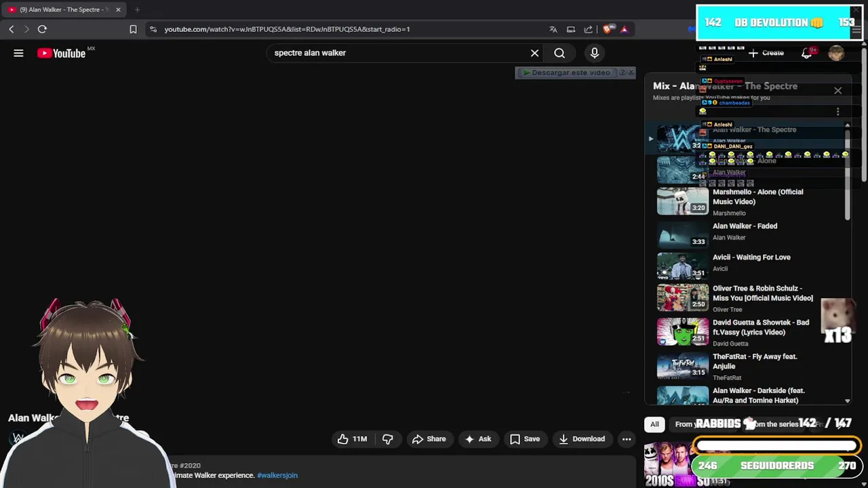Dislike the video with thumbs down
868x488 pixels.
388,439
